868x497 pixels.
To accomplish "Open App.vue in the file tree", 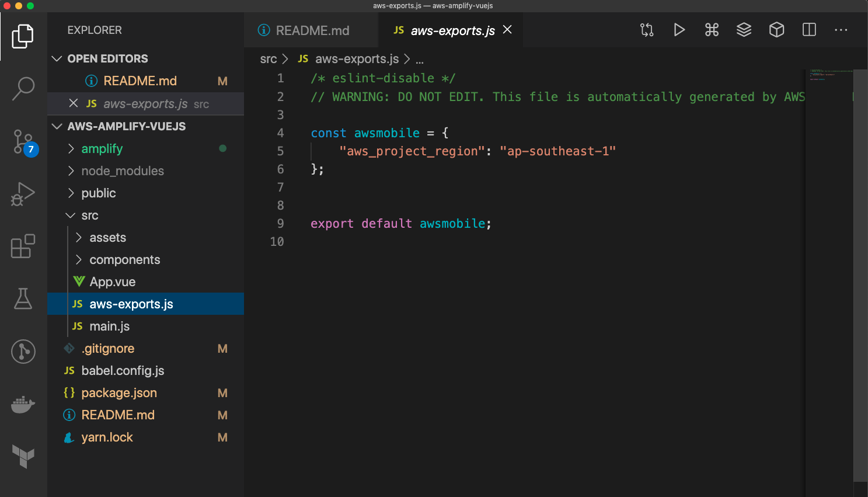I will click(x=145, y=281).
